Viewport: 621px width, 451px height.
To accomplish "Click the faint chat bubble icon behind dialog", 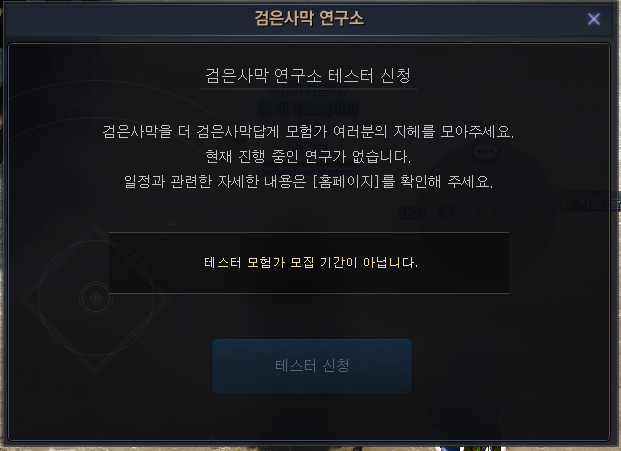I will (485, 152).
